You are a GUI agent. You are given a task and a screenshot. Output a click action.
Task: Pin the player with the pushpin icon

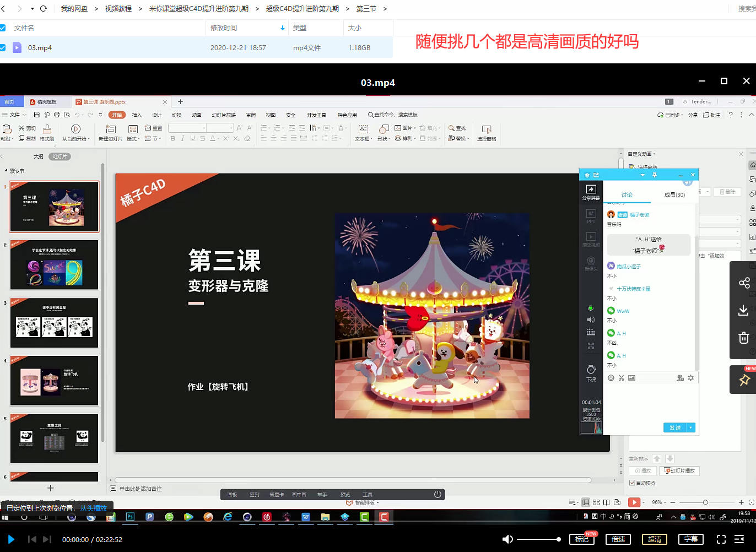click(744, 380)
